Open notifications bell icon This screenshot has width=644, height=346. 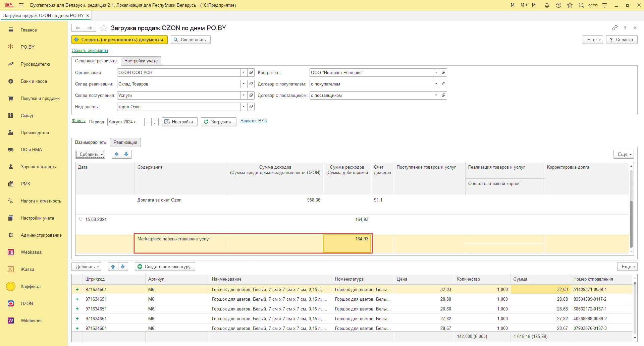pos(547,5)
